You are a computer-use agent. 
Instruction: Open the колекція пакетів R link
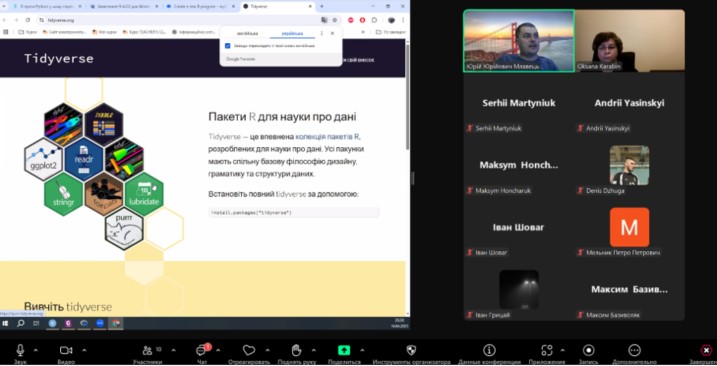pos(327,136)
